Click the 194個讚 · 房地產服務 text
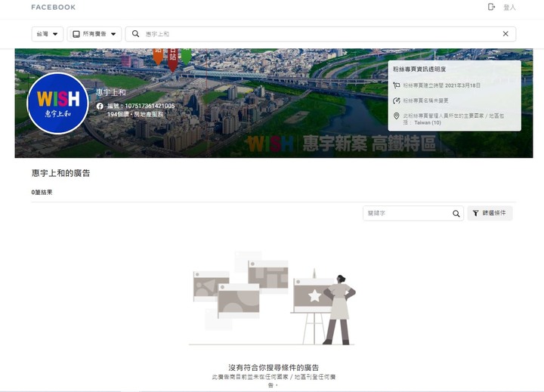Image resolution: width=544 pixels, height=392 pixels. (135, 114)
